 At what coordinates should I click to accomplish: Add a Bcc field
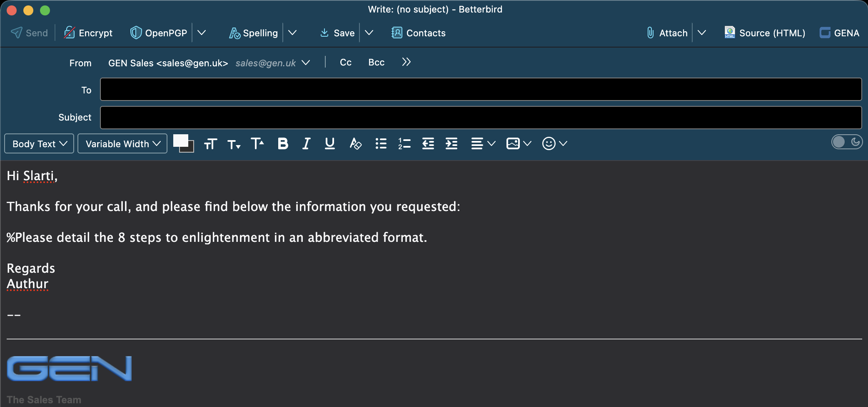376,63
